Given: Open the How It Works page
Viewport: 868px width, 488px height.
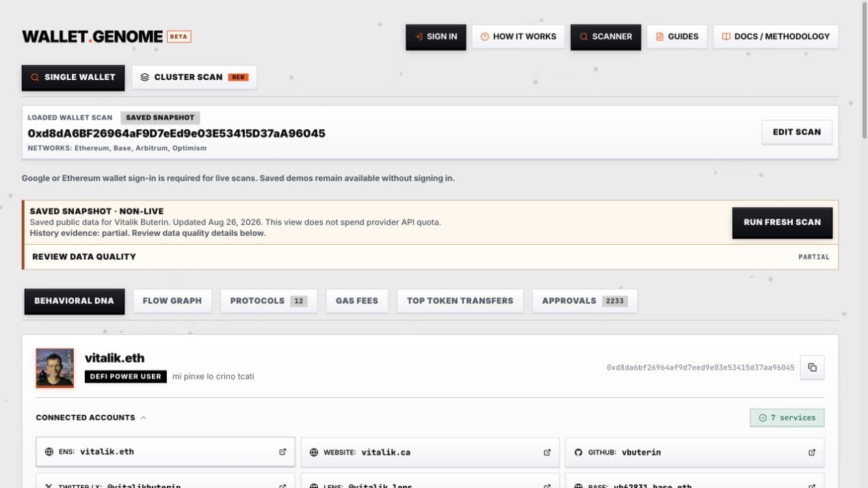Looking at the screenshot, I should pos(518,37).
